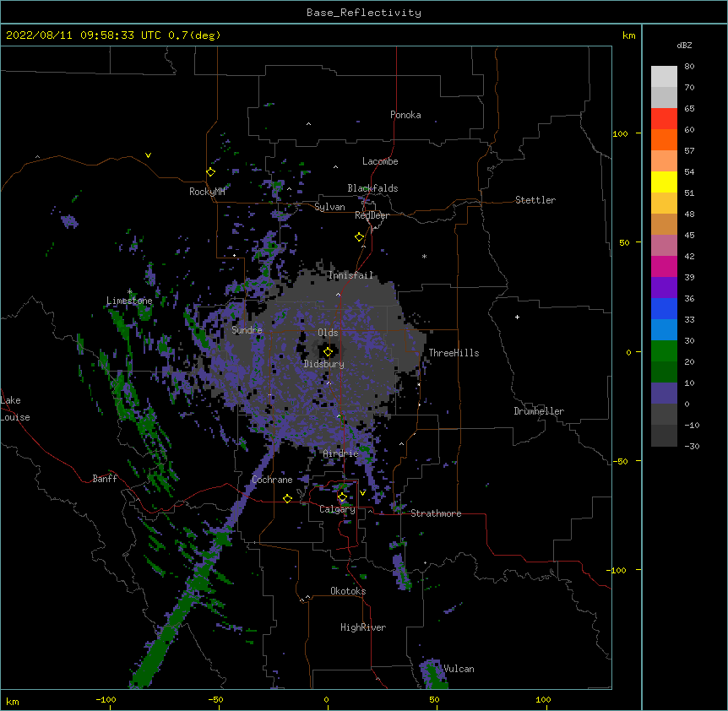728x711 pixels.
Task: Pick the purple swatch between 39 and 36 dBZ
Action: click(x=664, y=288)
